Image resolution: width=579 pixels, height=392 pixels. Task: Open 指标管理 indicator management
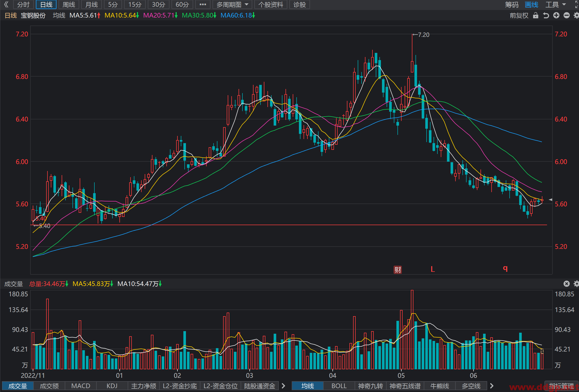coord(561,386)
